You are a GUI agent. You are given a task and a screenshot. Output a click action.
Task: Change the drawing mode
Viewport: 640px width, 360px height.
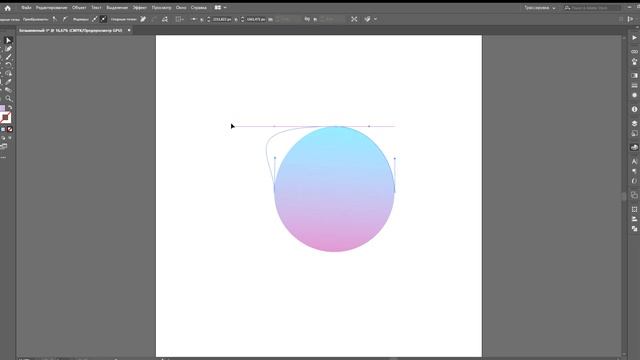coord(3,138)
